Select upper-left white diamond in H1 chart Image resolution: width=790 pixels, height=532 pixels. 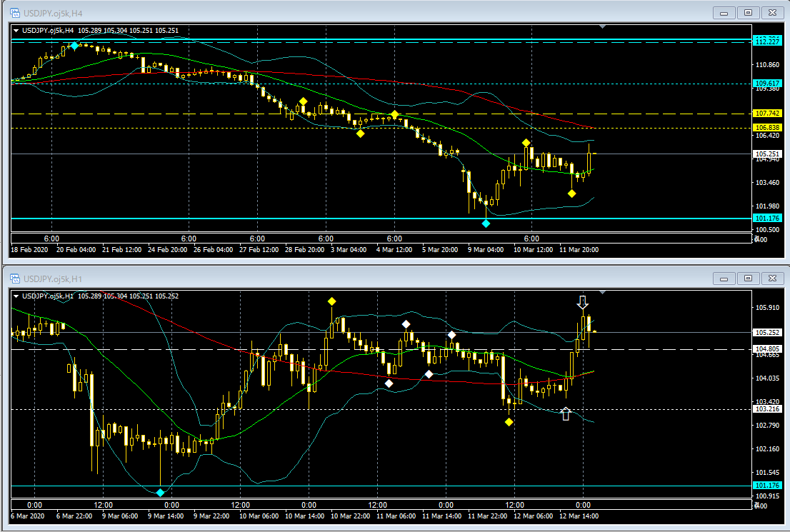point(406,324)
